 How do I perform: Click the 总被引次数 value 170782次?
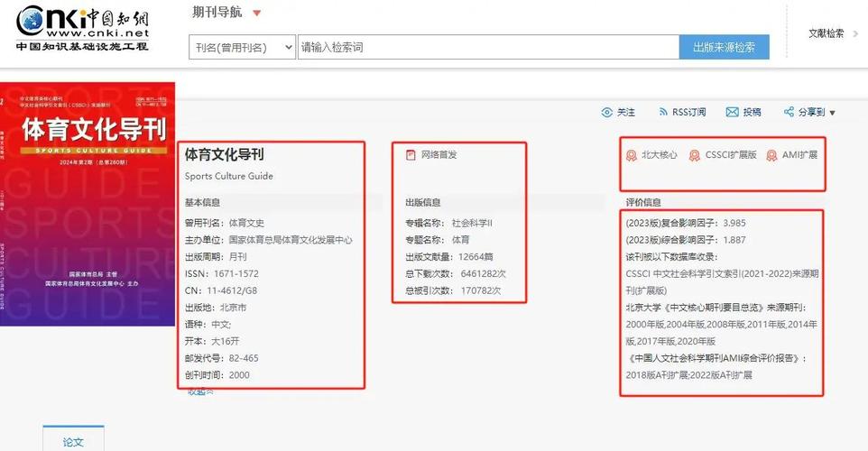coord(481,290)
